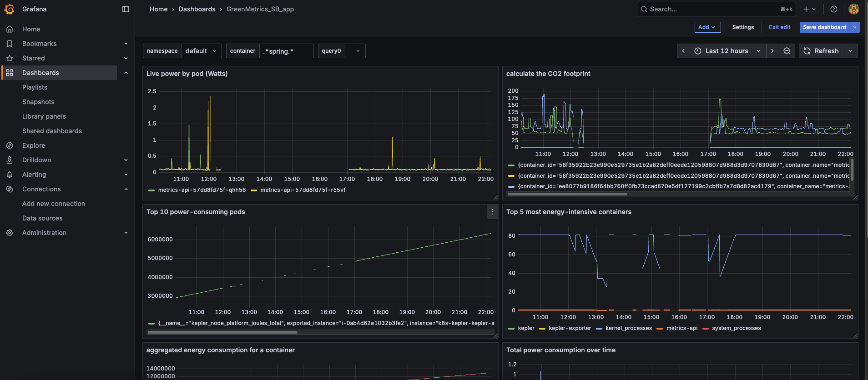Shift time range backward with left arrow

(x=683, y=51)
